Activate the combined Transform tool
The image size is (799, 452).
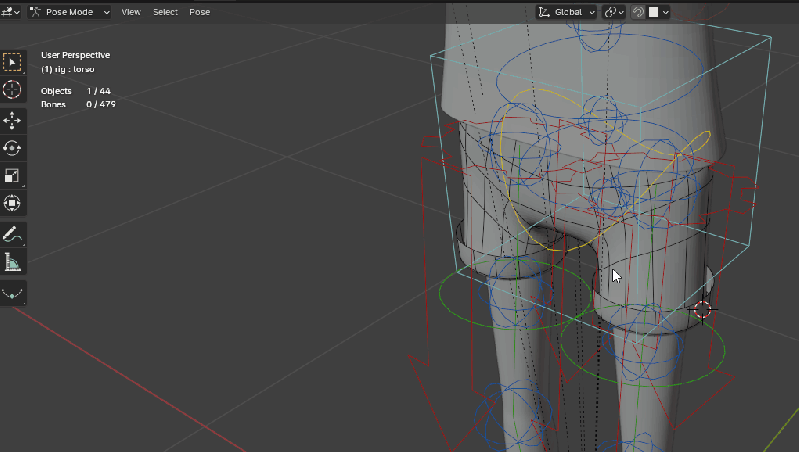pos(12,203)
